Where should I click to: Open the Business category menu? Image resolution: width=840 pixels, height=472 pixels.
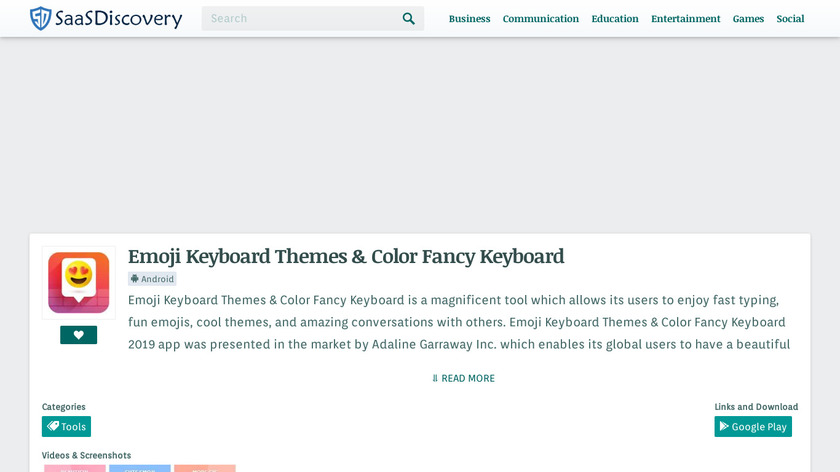pos(469,19)
